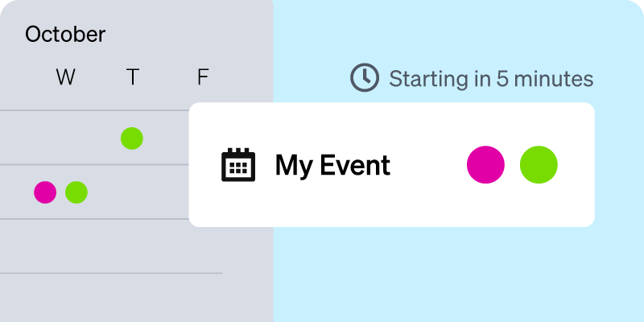Click the clock reminder icon
Viewport: 644px width, 322px height.
click(x=365, y=77)
